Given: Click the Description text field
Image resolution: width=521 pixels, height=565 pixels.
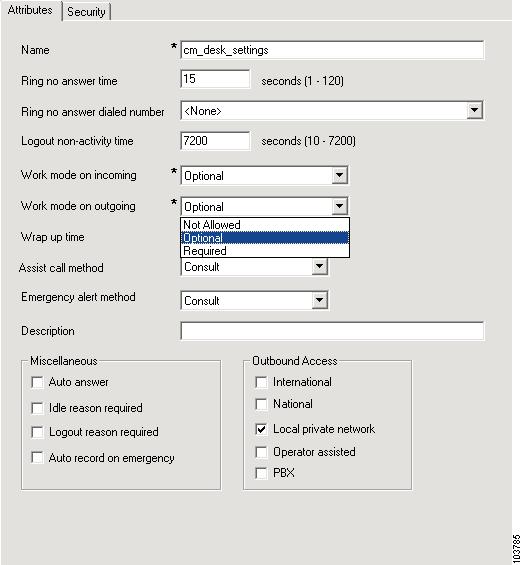Looking at the screenshot, I should pyautogui.click(x=332, y=331).
